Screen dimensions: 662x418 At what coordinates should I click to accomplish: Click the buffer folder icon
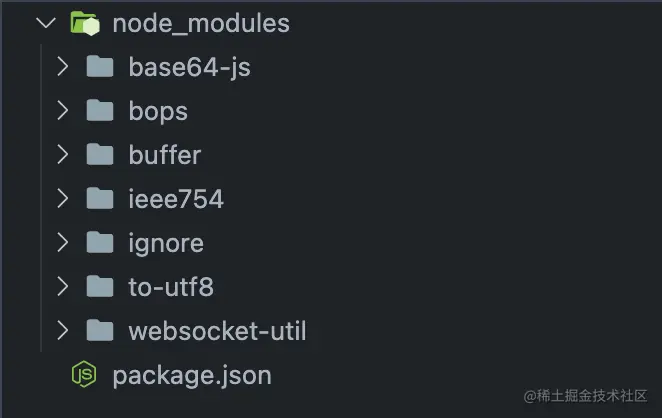[99, 155]
